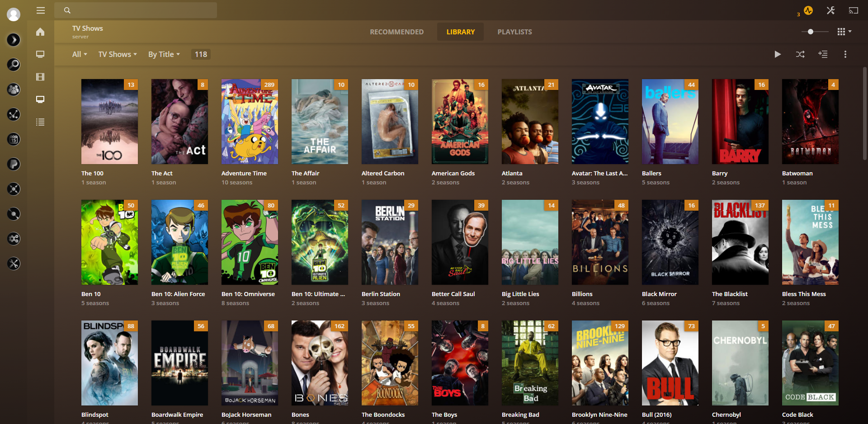Image resolution: width=868 pixels, height=424 pixels.
Task: Click the Code Black title link
Action: [797, 415]
